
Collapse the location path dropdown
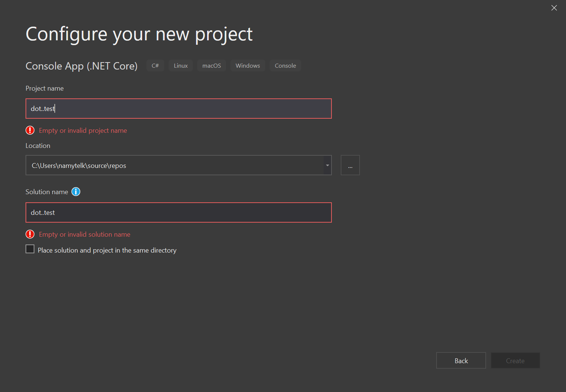pos(327,165)
